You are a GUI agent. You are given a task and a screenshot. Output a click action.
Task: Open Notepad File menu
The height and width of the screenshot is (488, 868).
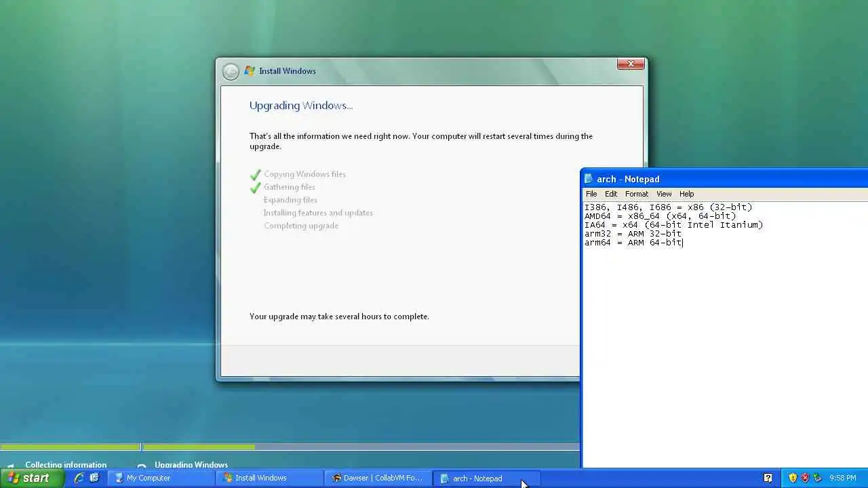591,194
